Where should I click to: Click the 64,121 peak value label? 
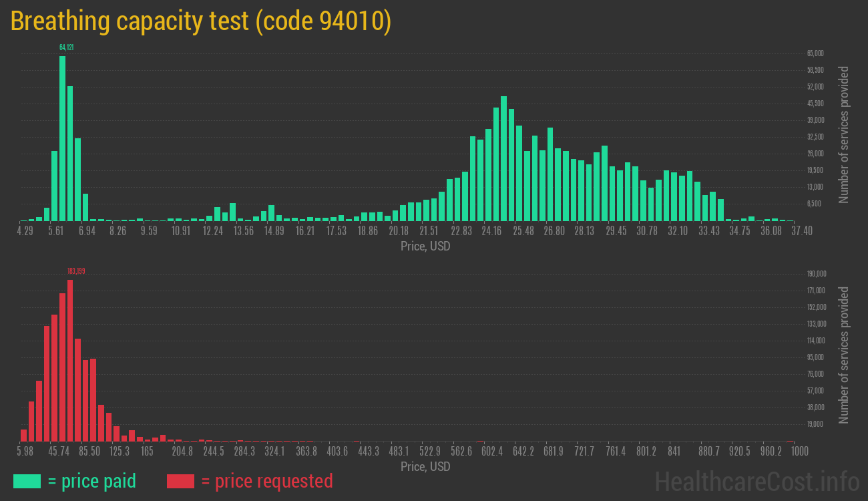[66, 47]
